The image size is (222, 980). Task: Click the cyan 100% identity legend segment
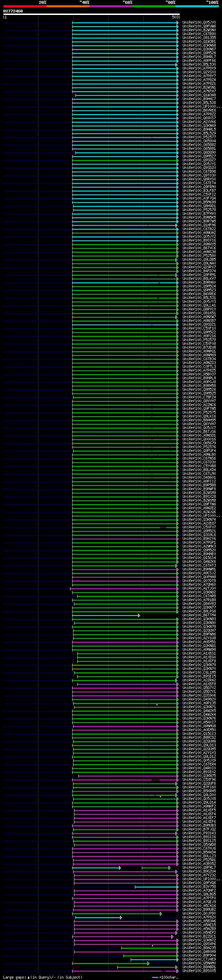[197, 6]
